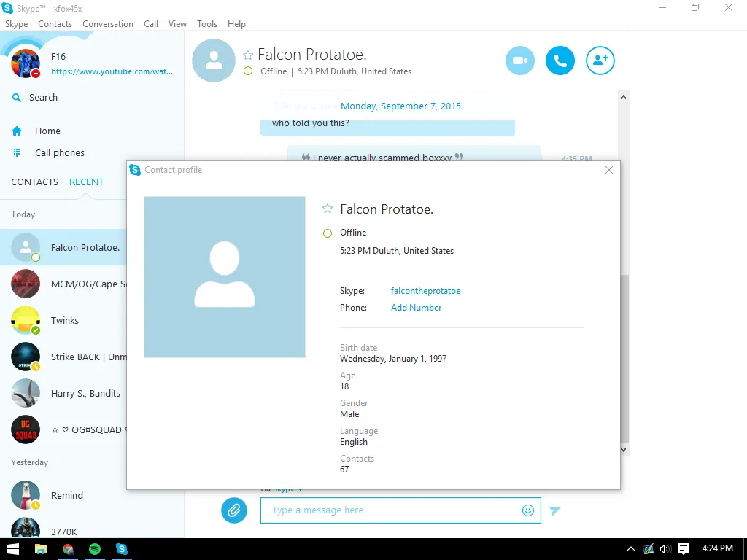The image size is (747, 560).
Task: Toggle favorite star in Contact profile dialog
Action: pos(328,209)
